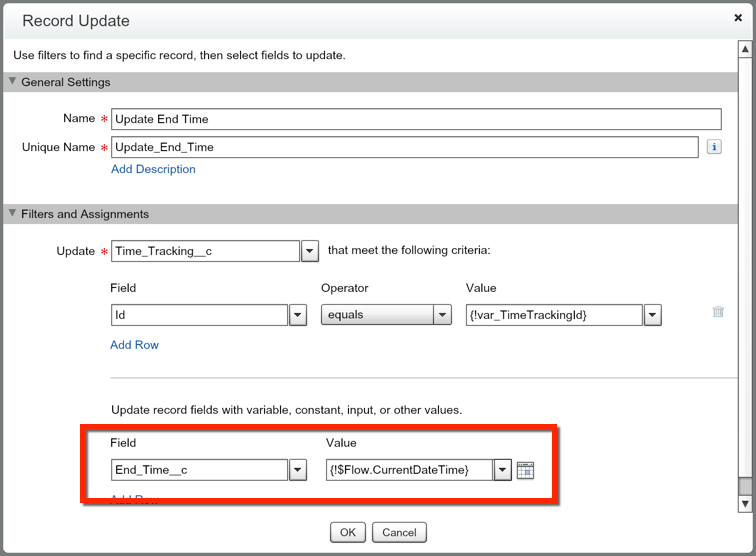This screenshot has width=756, height=556.
Task: Open the Time_Tracking__c object dropdown
Action: (310, 251)
